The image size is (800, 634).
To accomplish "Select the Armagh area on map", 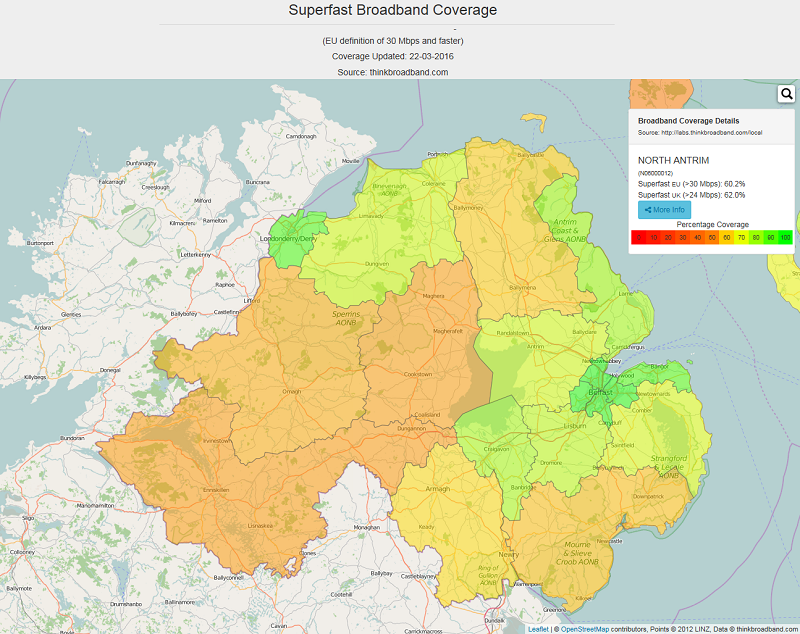I will [x=437, y=490].
